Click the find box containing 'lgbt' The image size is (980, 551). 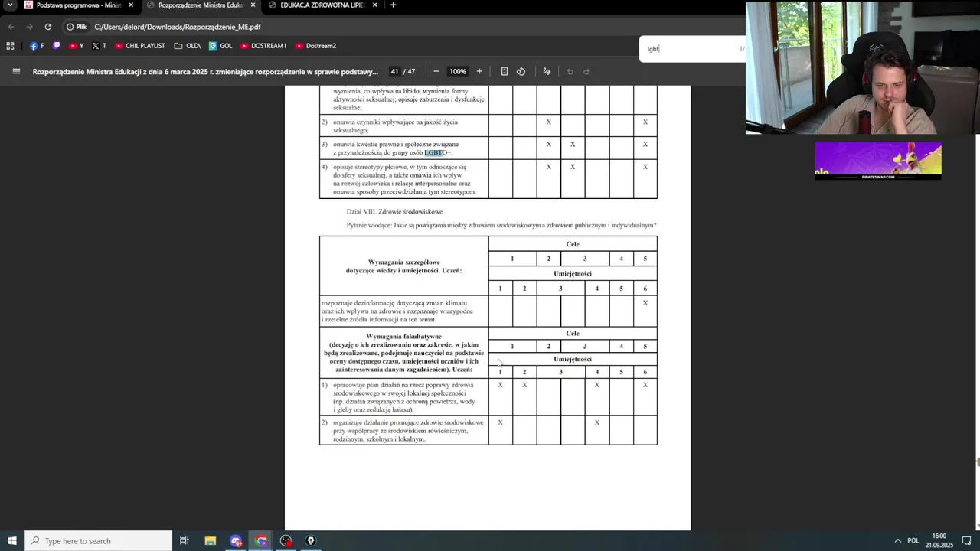click(x=689, y=49)
